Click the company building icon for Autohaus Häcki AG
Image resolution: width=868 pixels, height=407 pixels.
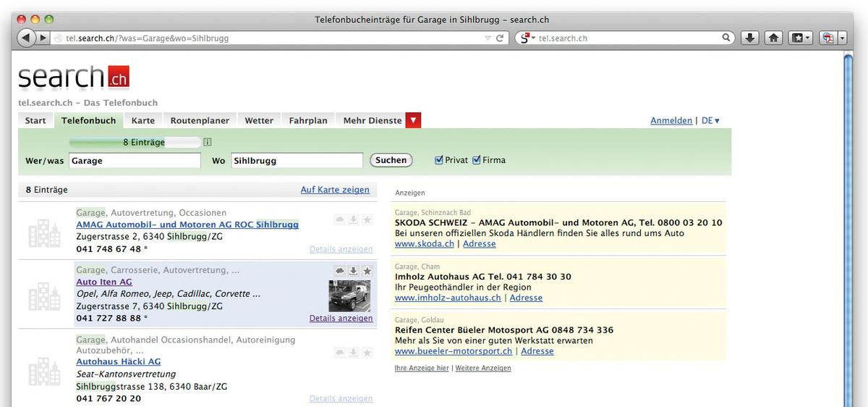click(x=44, y=371)
